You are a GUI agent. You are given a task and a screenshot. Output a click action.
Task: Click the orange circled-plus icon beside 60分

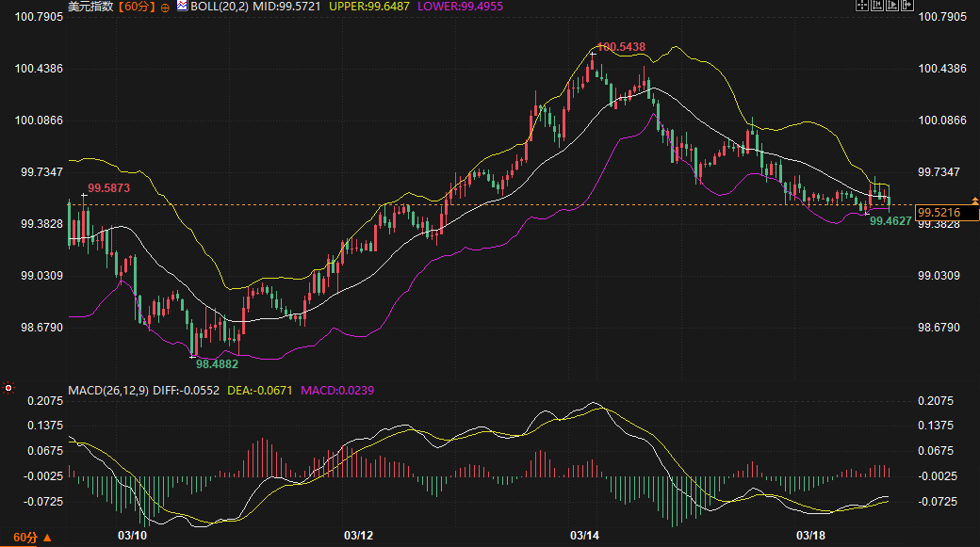point(166,7)
